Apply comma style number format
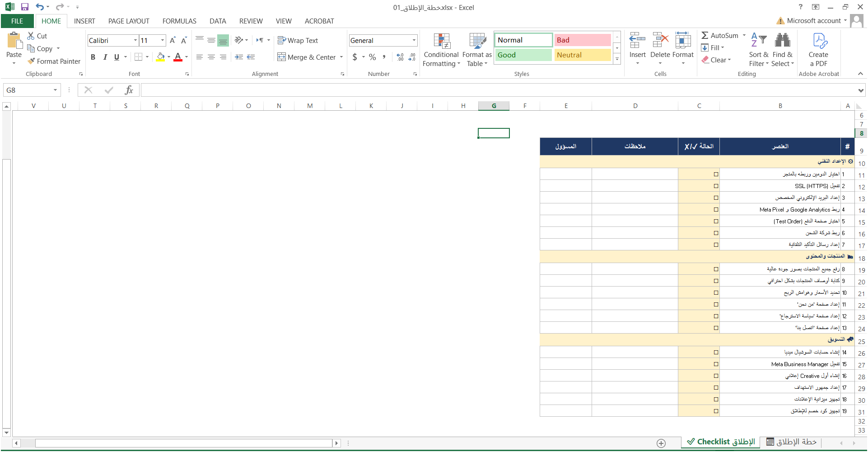868x452 pixels. (384, 57)
